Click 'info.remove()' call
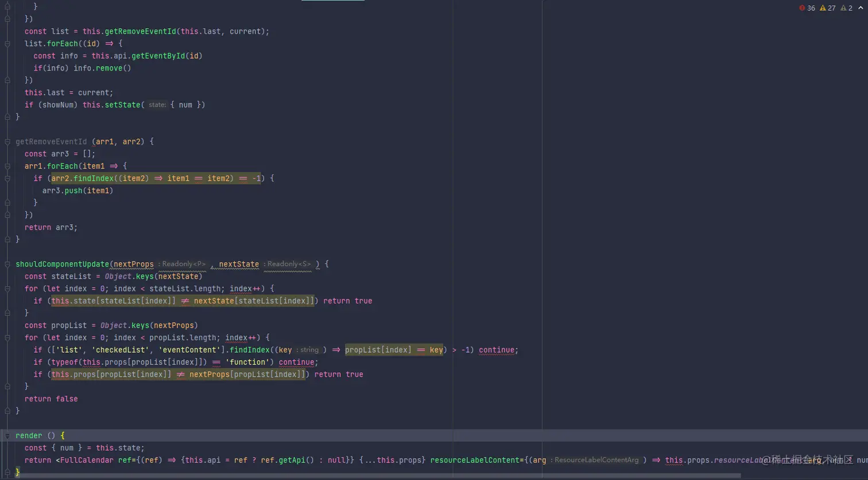The height and width of the screenshot is (480, 868). pos(102,68)
